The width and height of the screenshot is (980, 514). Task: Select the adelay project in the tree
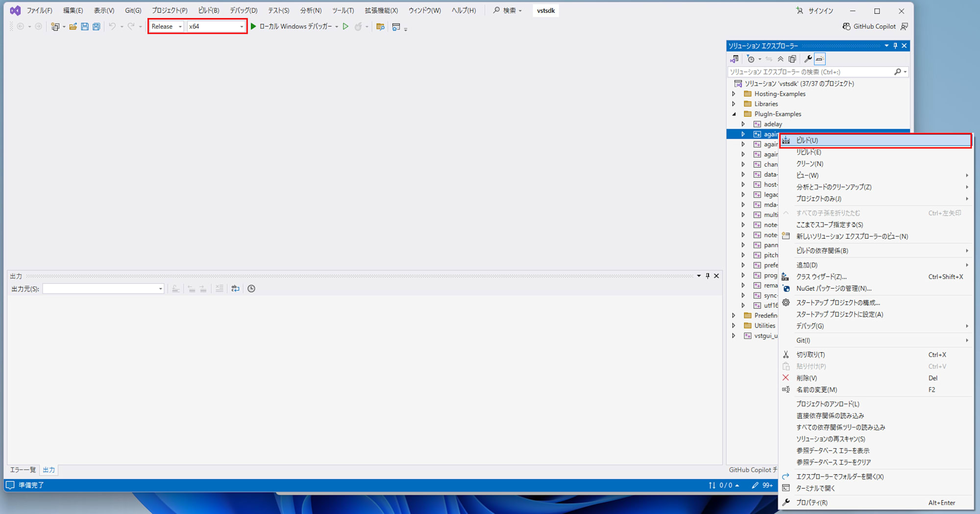[x=773, y=124]
